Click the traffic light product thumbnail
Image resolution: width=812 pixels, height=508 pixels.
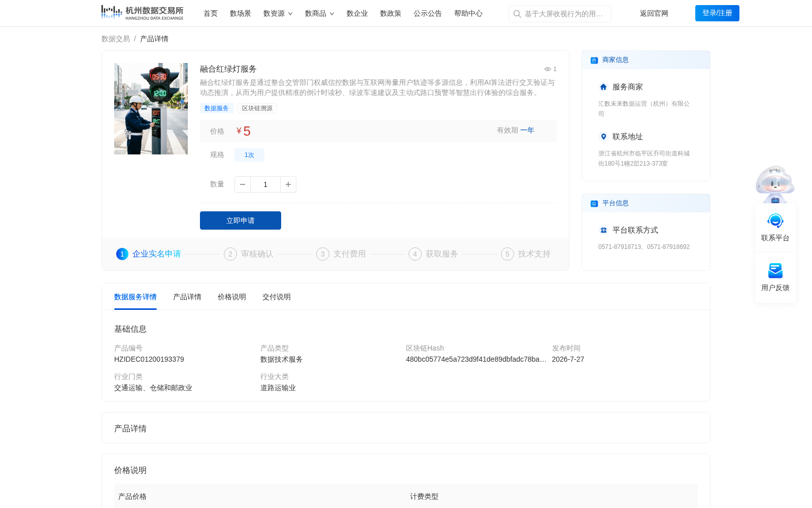point(151,109)
